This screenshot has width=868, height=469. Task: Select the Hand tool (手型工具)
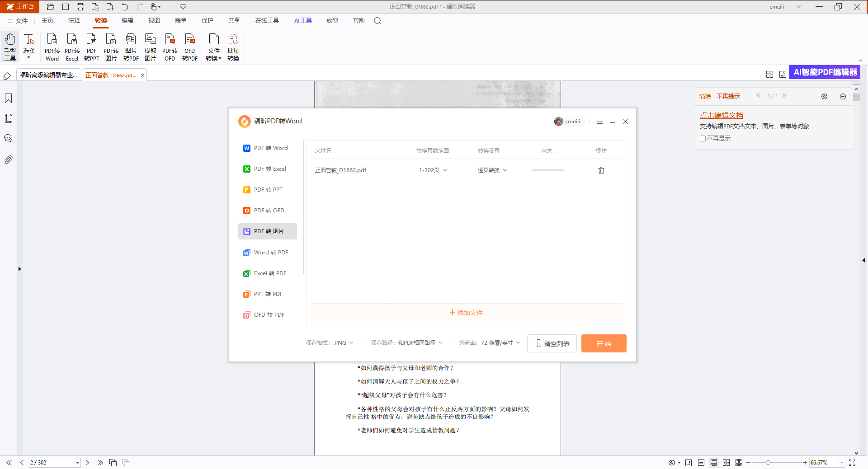(x=10, y=47)
